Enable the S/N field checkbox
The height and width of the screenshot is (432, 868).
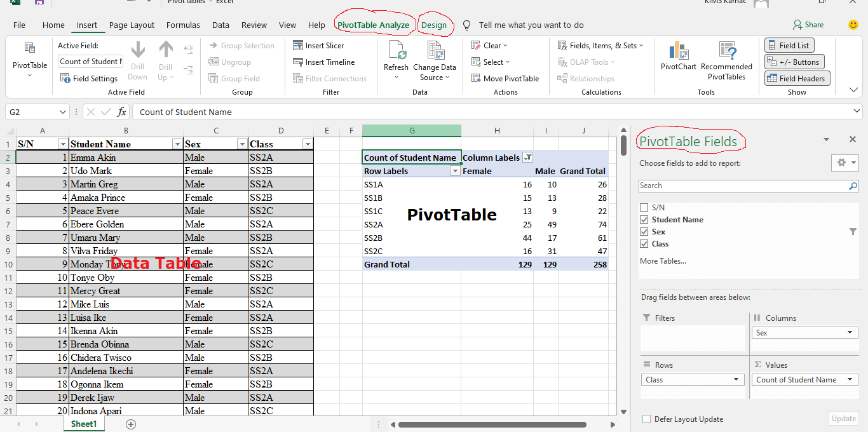[644, 207]
